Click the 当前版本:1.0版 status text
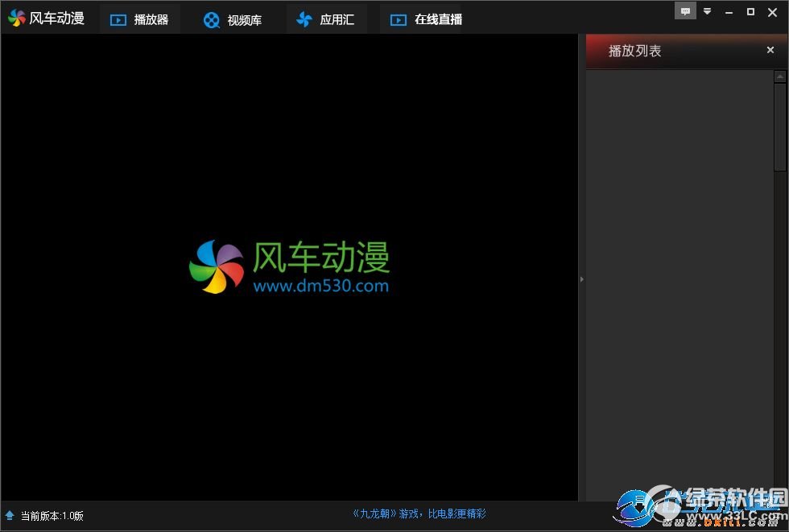Viewport: 789px width, 532px height. click(52, 515)
